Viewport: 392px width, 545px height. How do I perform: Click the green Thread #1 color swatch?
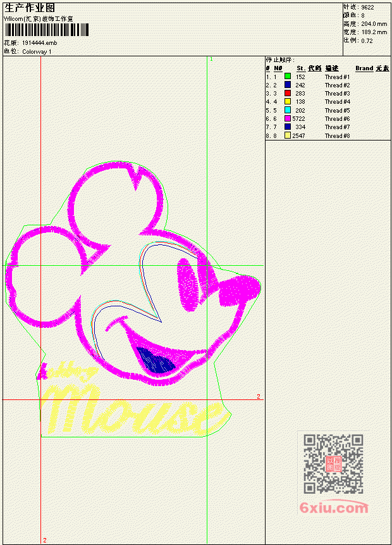coord(288,76)
